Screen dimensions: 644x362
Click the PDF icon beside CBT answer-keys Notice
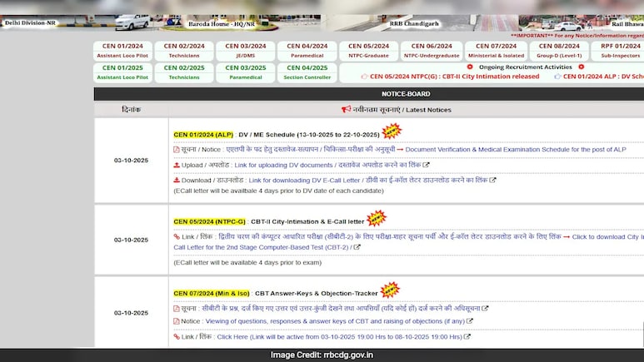(177, 321)
